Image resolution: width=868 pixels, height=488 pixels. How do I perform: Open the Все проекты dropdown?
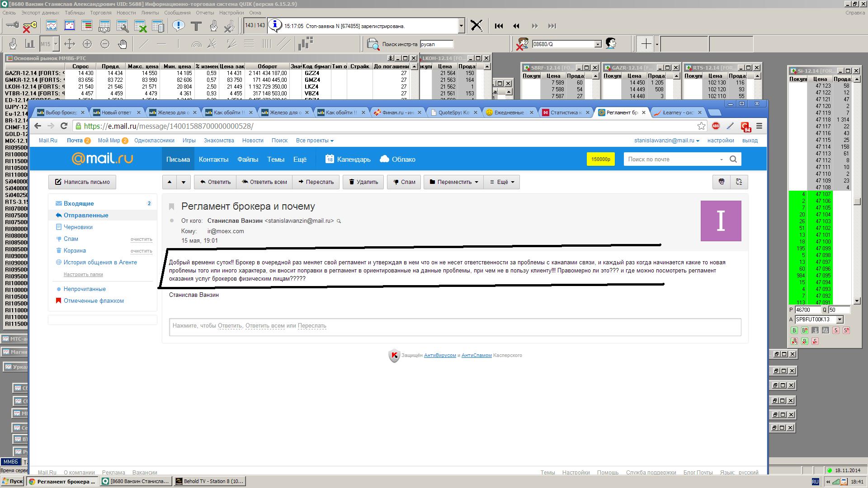pos(314,141)
